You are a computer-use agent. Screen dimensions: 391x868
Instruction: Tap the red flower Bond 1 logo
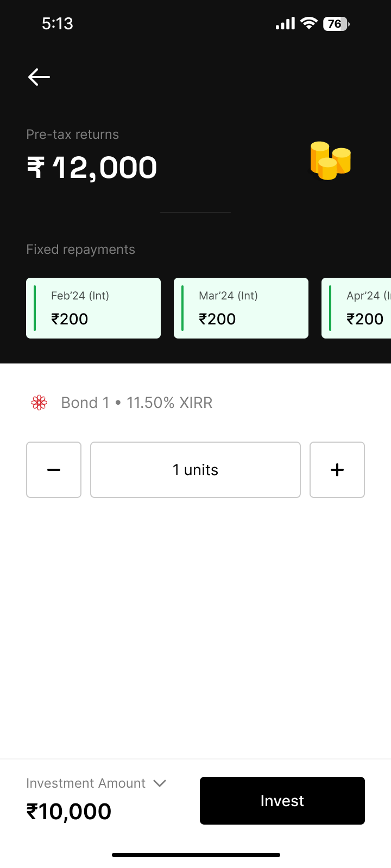pos(39,403)
